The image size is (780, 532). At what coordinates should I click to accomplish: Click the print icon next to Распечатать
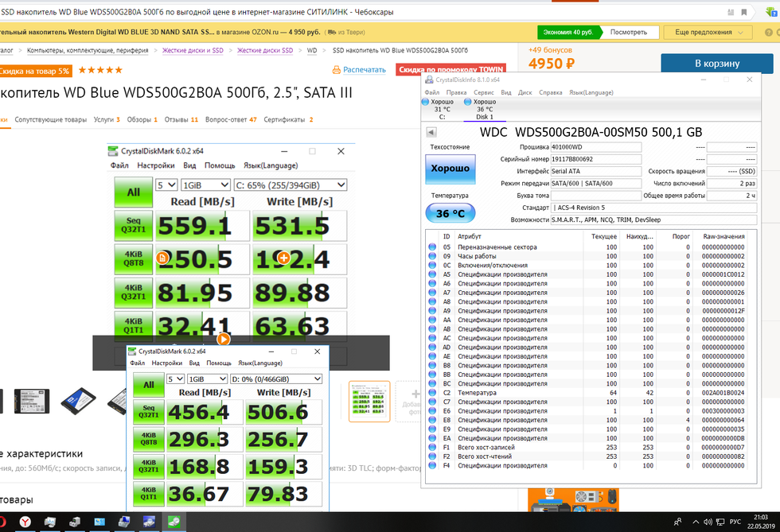click(x=336, y=70)
